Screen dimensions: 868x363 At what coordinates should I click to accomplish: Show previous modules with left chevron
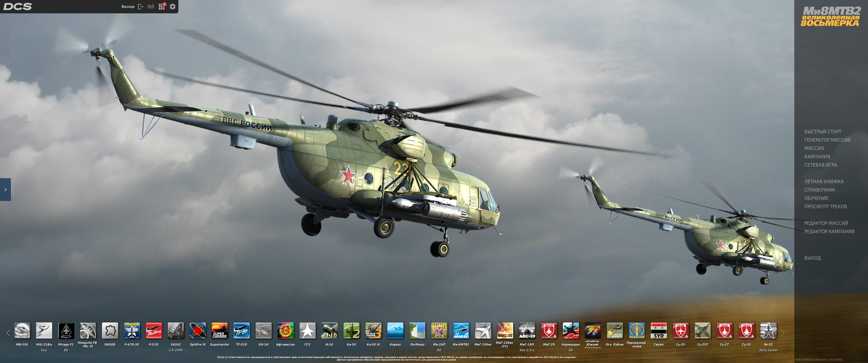point(8,333)
